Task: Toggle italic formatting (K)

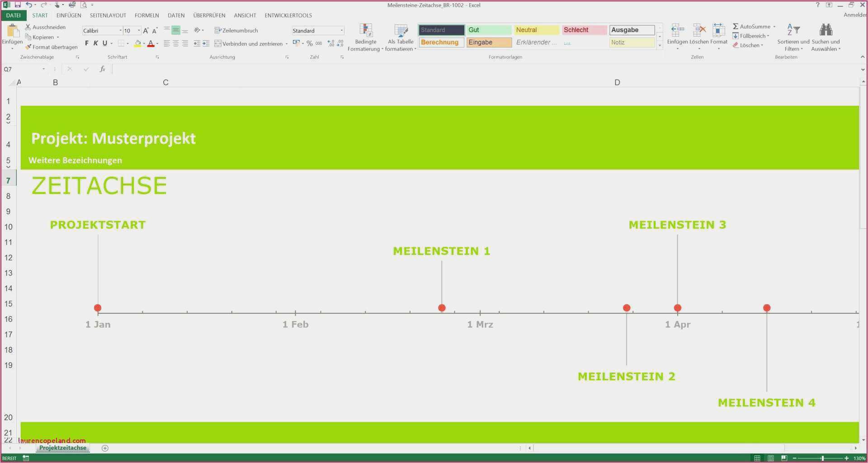Action: pos(96,43)
